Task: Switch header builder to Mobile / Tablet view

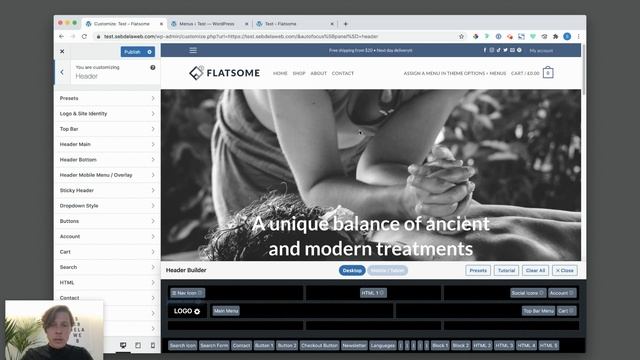Action: pos(387,270)
